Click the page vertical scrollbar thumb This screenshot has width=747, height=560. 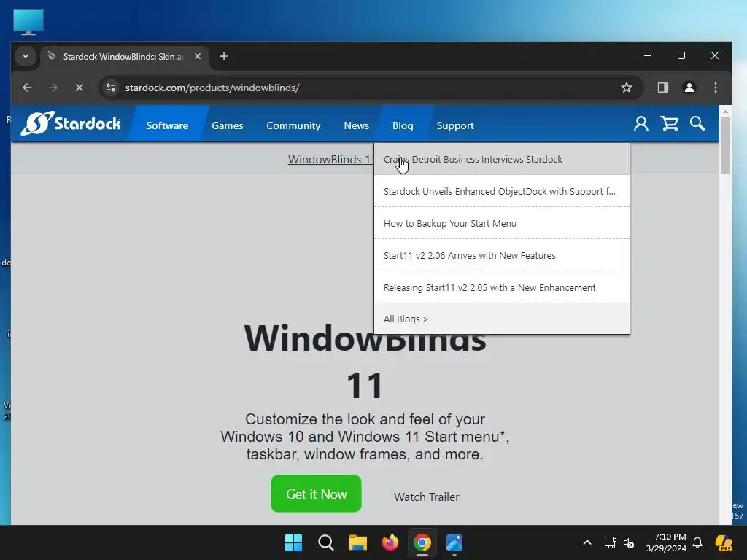coord(725,145)
